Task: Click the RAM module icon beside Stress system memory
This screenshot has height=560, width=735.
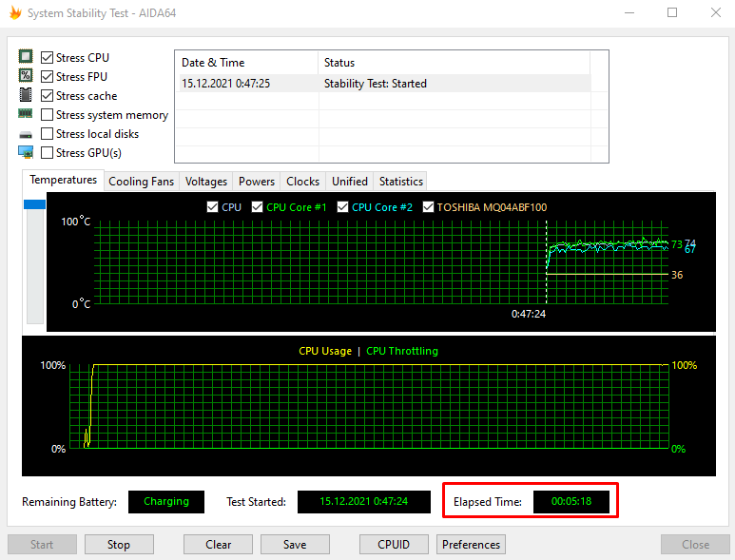Action: pos(26,113)
